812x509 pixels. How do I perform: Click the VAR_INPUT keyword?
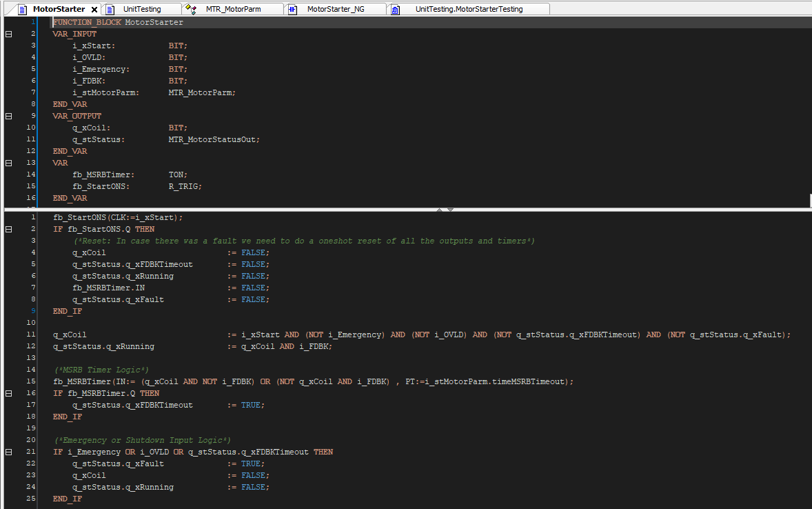[74, 34]
